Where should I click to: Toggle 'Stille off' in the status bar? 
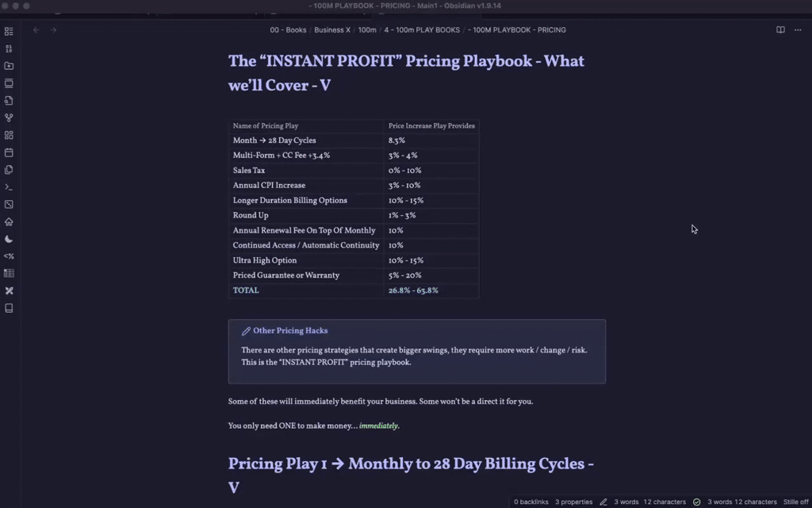(795, 502)
